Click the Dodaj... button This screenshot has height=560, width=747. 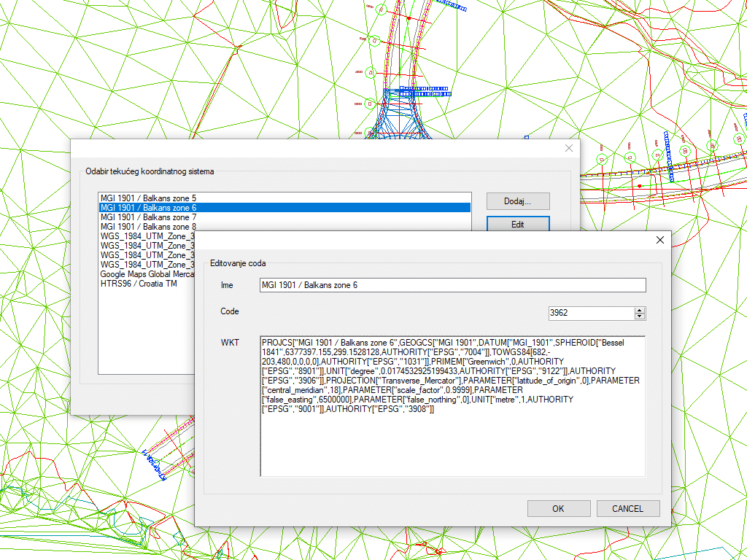point(517,201)
